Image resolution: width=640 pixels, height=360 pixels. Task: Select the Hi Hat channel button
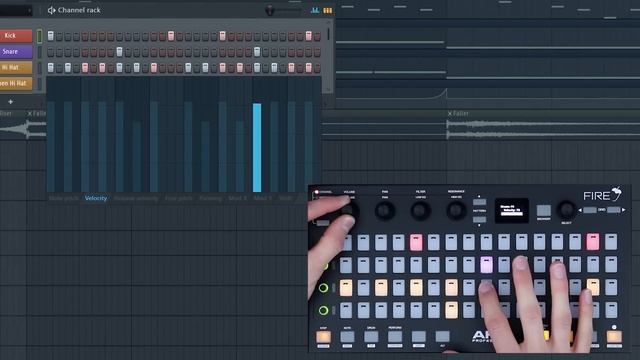point(16,68)
